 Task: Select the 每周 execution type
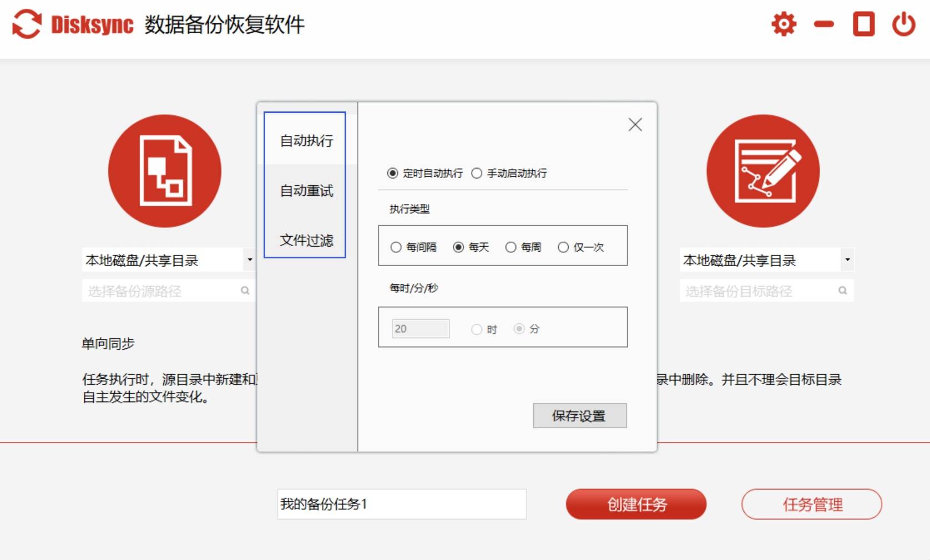pos(511,247)
